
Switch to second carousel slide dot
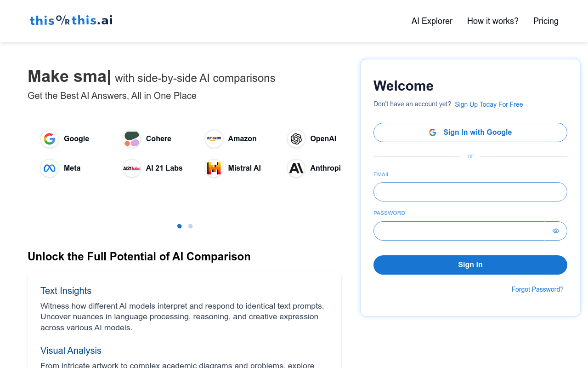[x=191, y=226]
